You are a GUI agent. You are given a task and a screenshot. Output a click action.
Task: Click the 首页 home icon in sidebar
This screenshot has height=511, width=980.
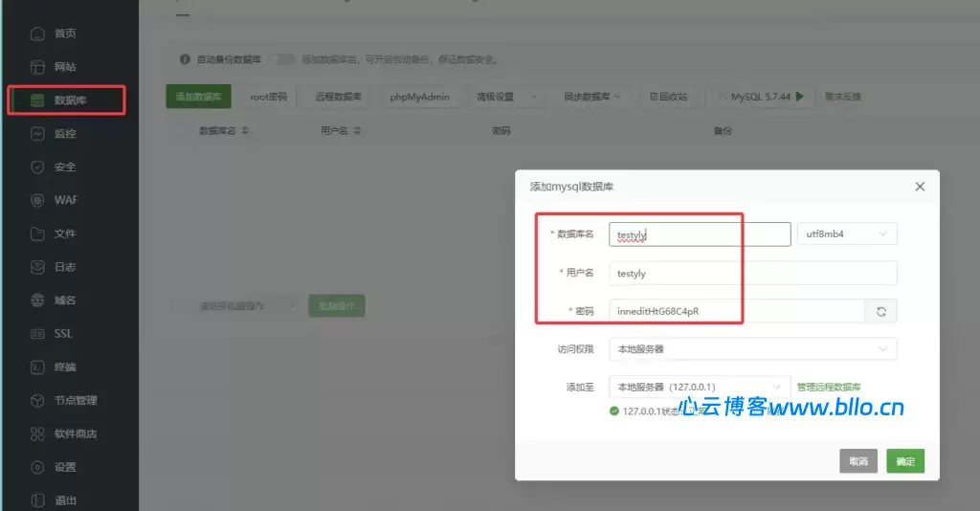[x=37, y=34]
